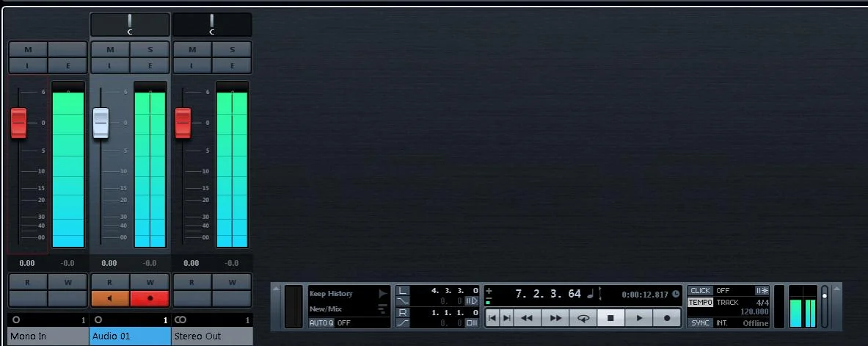Click the Audio 01 pan control
The width and height of the screenshot is (868, 346).
130,25
